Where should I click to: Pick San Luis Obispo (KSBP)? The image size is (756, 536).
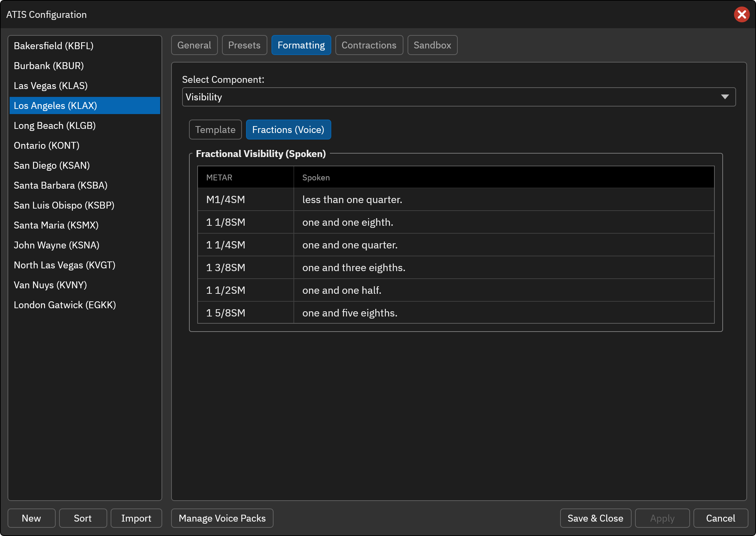tap(85, 205)
